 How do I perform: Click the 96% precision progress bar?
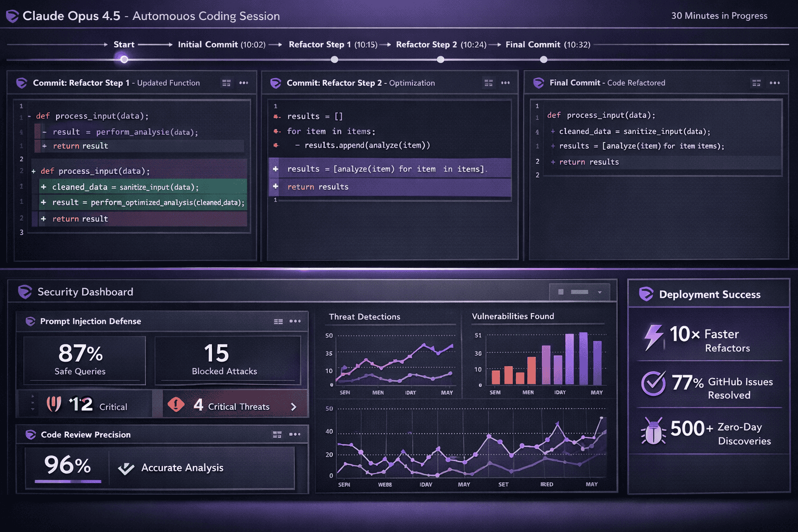tap(68, 482)
